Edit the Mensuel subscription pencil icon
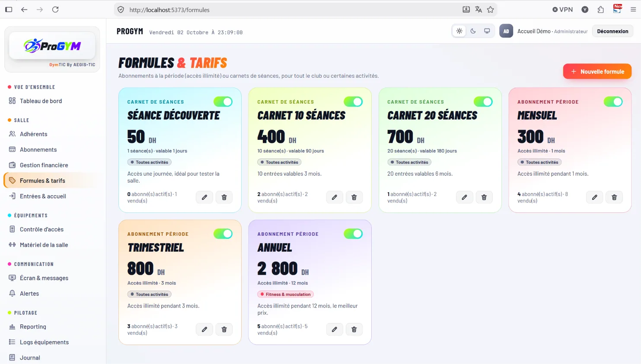Viewport: 641px width, 364px height. point(595,197)
